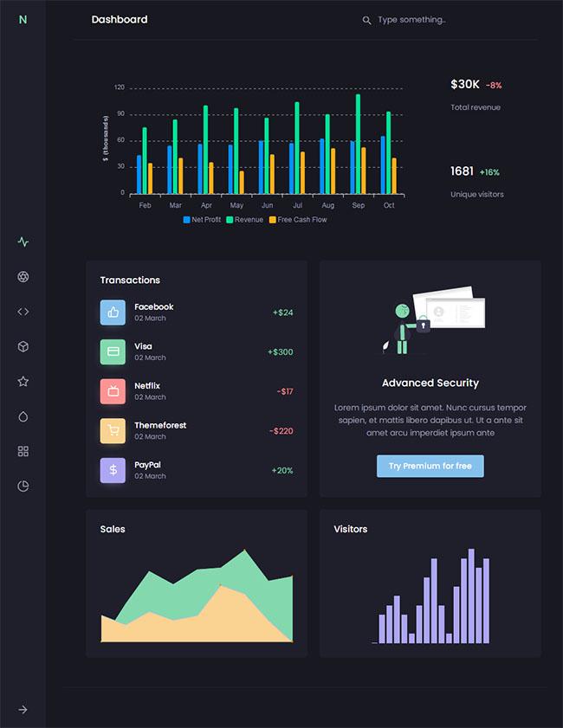The height and width of the screenshot is (728, 563).
Task: Open the code brackets sidebar icon
Action: pos(23,312)
